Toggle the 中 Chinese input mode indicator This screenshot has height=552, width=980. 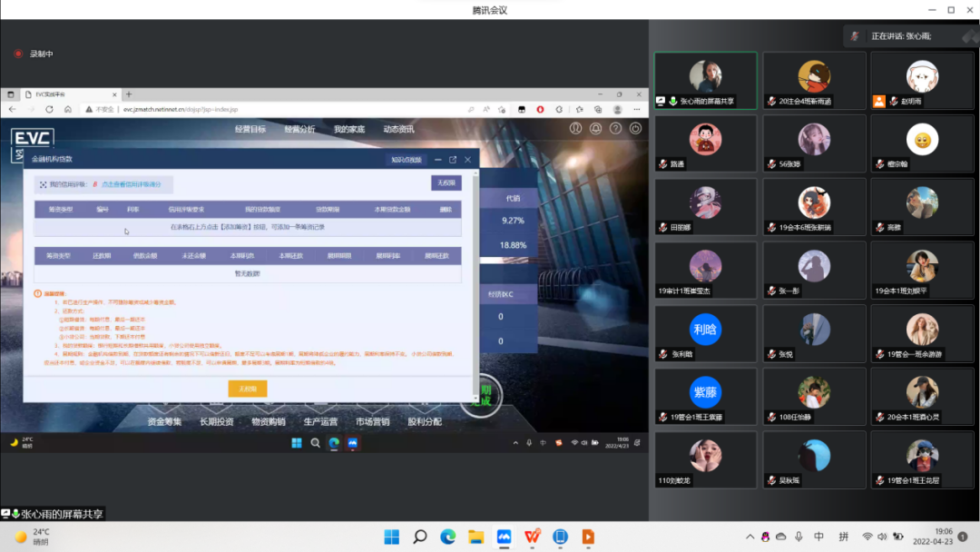coord(819,537)
